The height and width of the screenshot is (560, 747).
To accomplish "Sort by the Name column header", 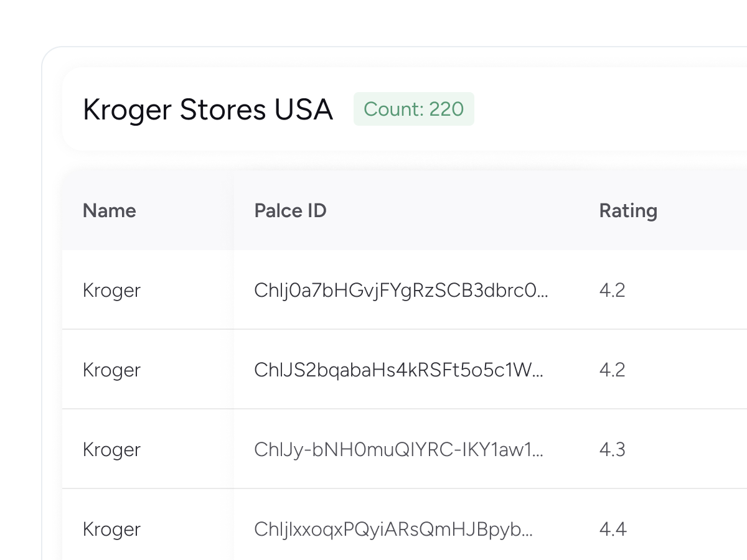I will pyautogui.click(x=109, y=211).
